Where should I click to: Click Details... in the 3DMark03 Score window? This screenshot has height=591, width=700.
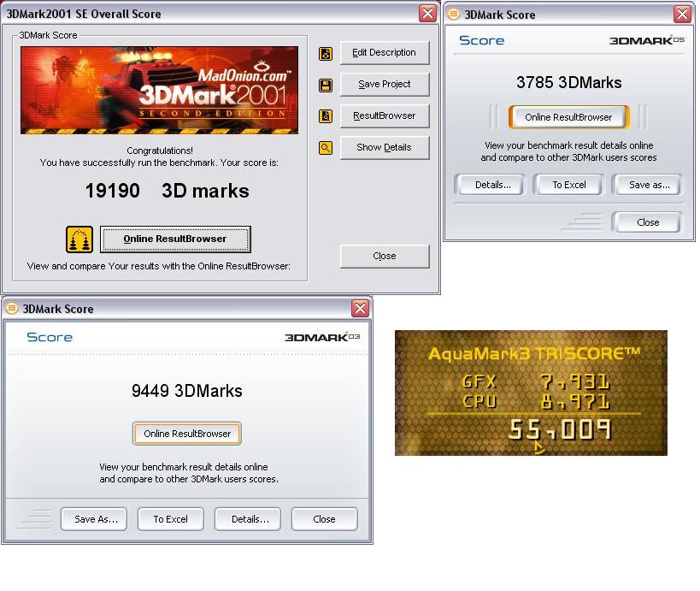click(250, 519)
